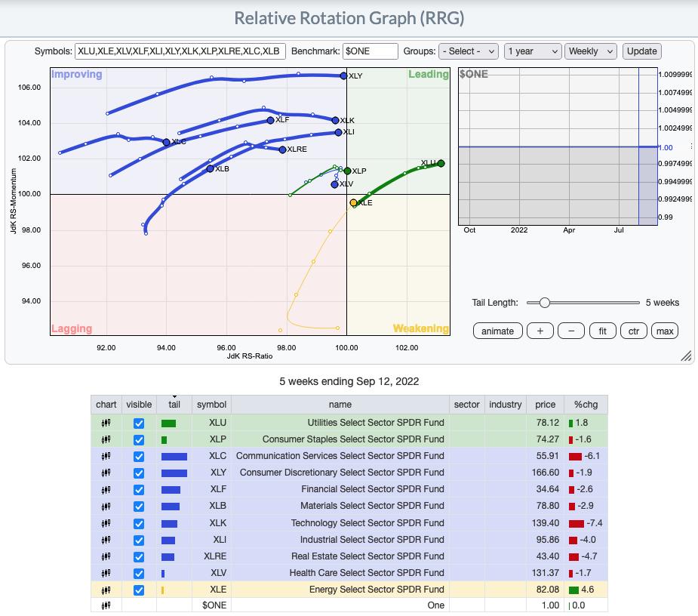Viewport: 698px width, 616px height.
Task: Uncheck visibility for XLK
Action: click(x=139, y=524)
